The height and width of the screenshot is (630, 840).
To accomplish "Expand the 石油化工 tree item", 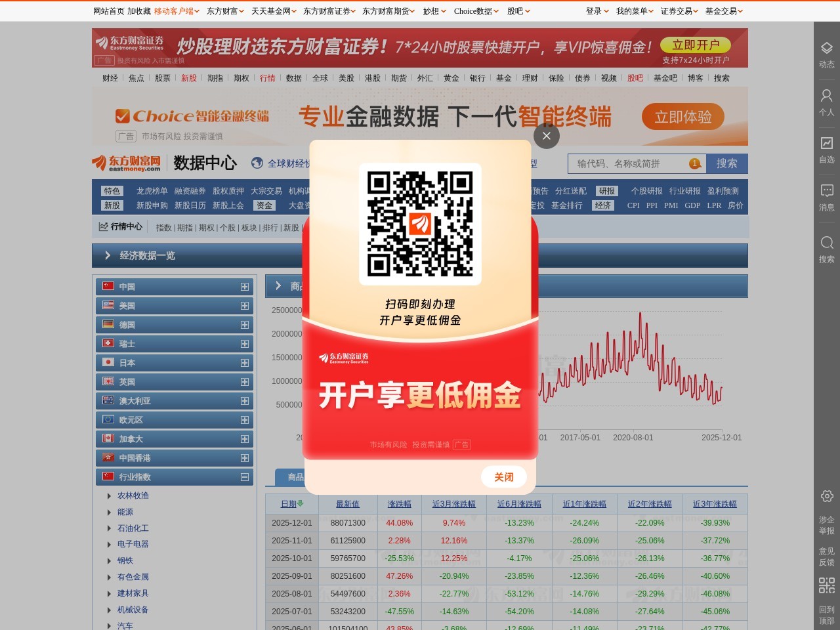I will 109,528.
